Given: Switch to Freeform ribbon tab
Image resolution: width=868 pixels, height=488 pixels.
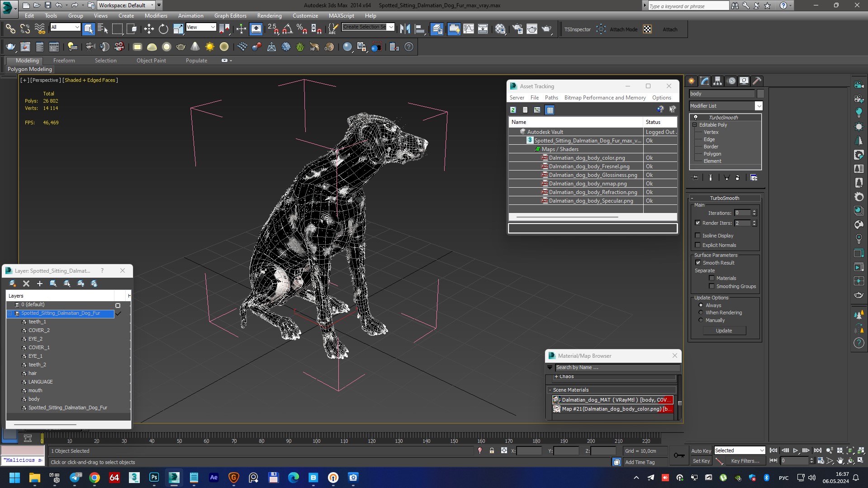Looking at the screenshot, I should click(x=64, y=61).
